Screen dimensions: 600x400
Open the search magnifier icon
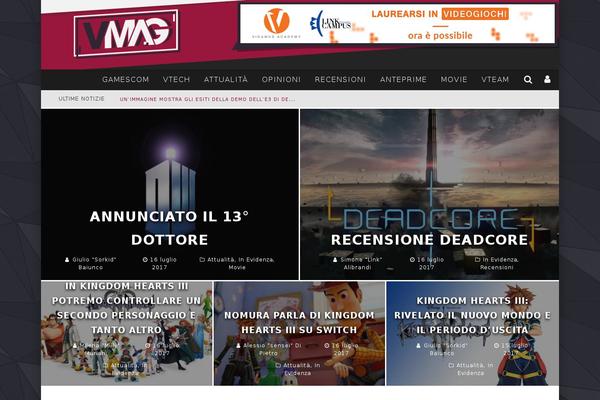coord(528,80)
